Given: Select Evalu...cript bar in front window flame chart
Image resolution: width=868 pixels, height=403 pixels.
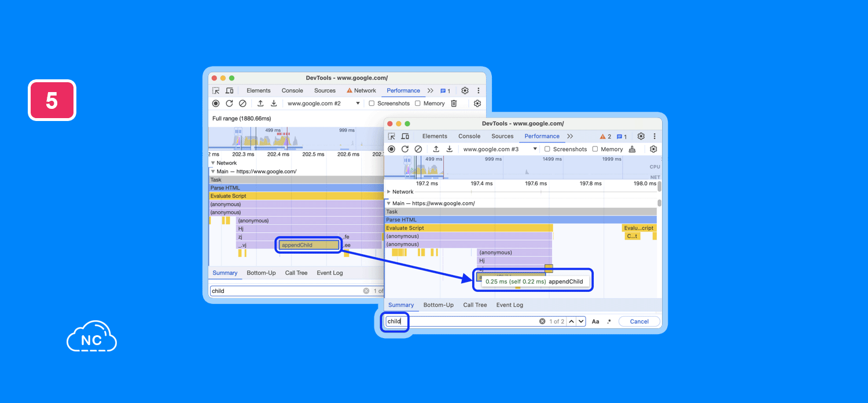Looking at the screenshot, I should coord(639,228).
